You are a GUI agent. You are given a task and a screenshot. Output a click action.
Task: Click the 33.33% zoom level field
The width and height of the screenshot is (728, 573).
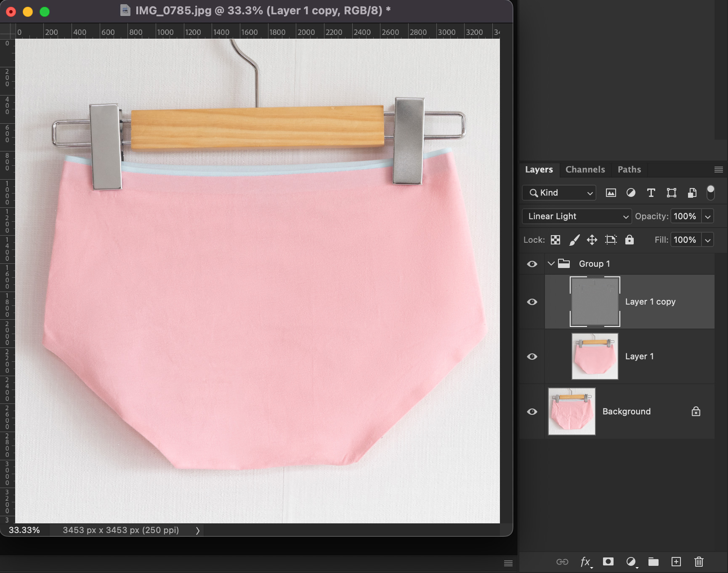pyautogui.click(x=24, y=530)
